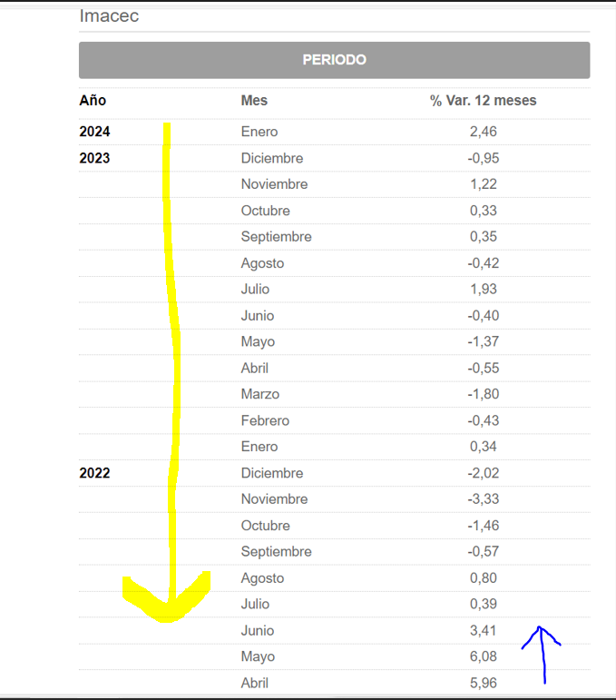Click the Abril 2022 value 5,96

pos(483,683)
